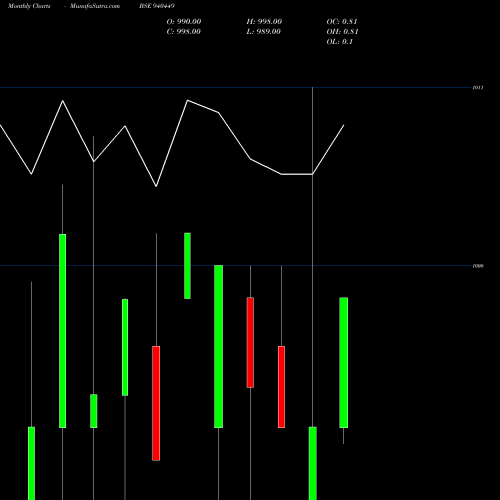Click the low value 'L: 989.00'
Viewport: 500px width, 500px height.
pyautogui.click(x=263, y=32)
